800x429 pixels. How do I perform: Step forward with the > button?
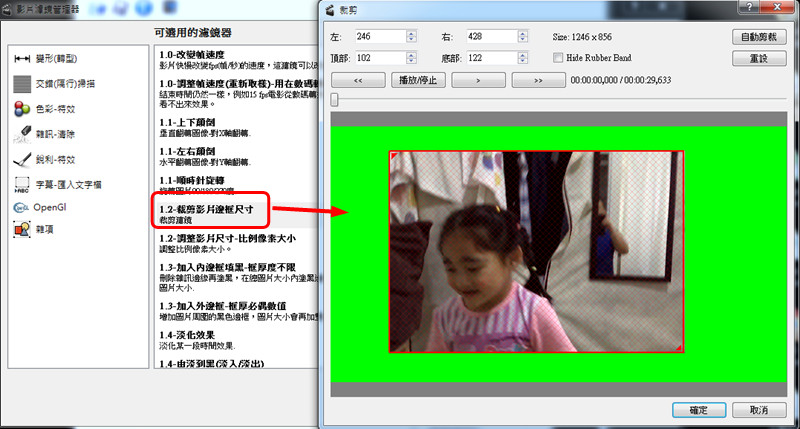479,80
